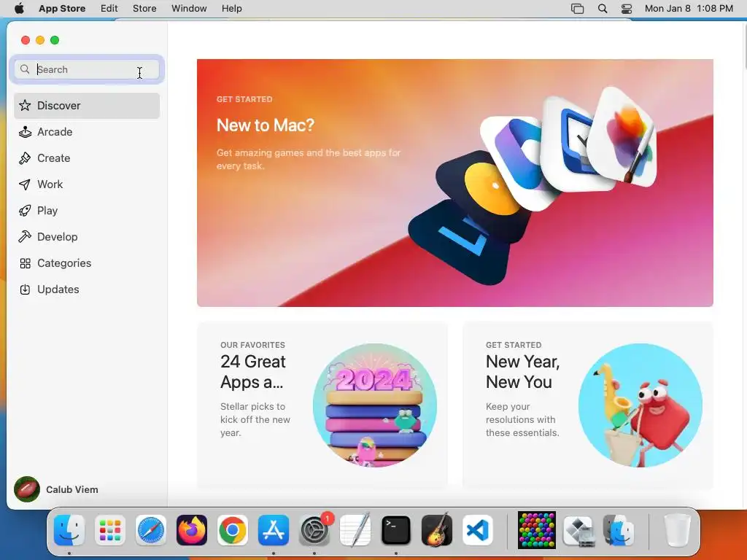The image size is (747, 560).
Task: Launch Safari from the Dock
Action: pyautogui.click(x=151, y=530)
